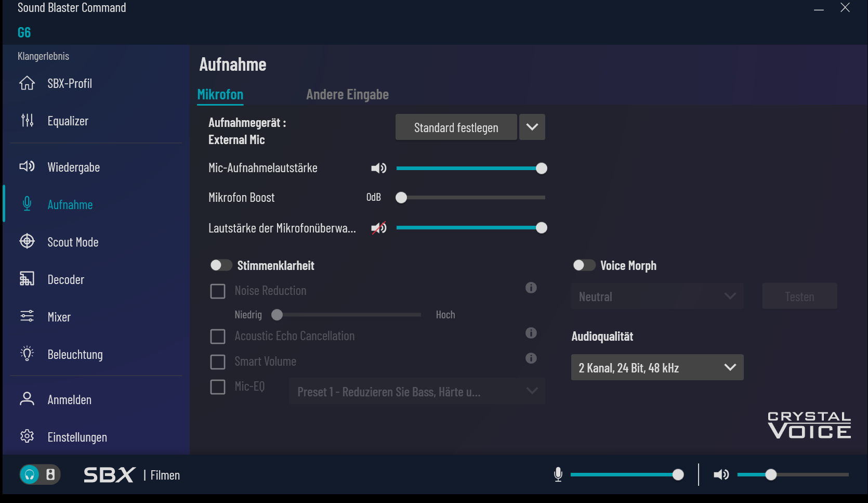Viewport: 868px width, 503px height.
Task: Click the bottom bar microphone level slider
Action: pyautogui.click(x=627, y=474)
